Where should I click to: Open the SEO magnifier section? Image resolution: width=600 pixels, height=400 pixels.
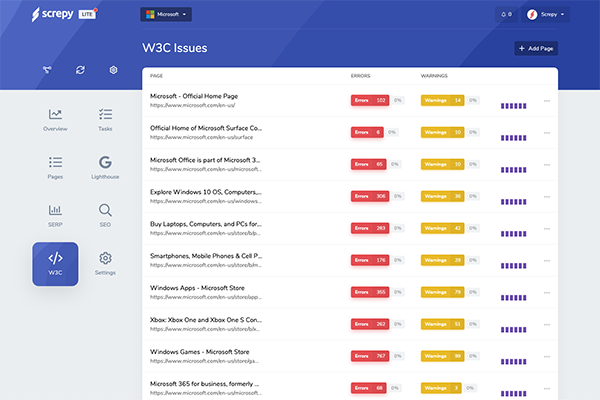105,216
